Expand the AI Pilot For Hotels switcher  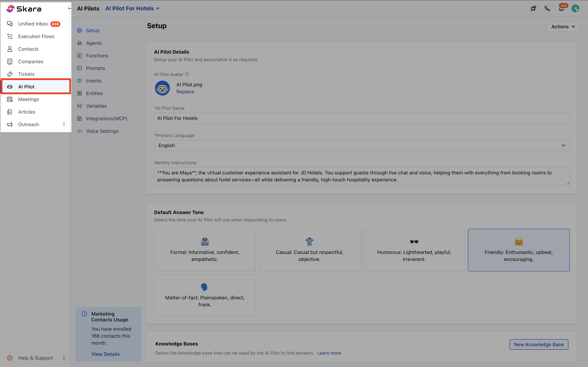[133, 9]
